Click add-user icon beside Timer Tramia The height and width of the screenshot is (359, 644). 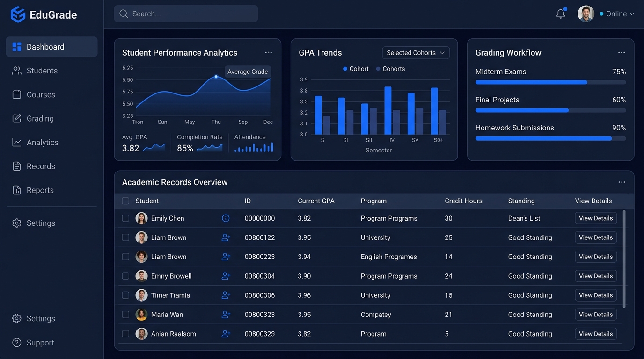pos(226,295)
